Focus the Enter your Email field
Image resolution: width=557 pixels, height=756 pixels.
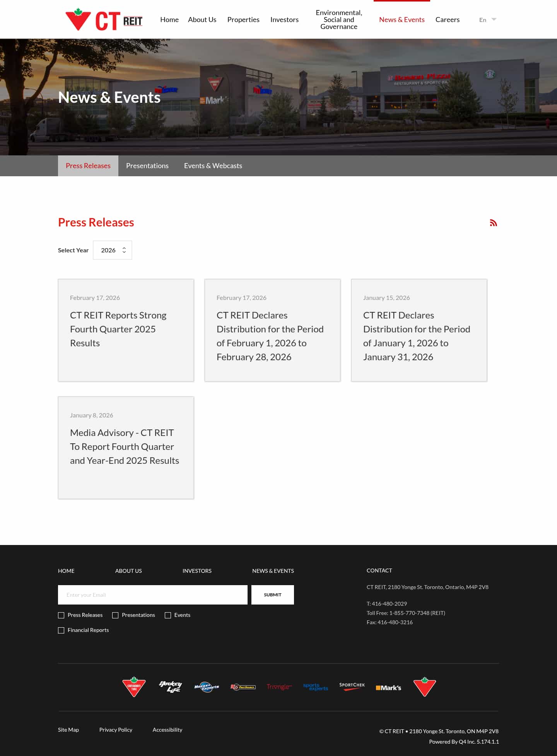pos(153,595)
